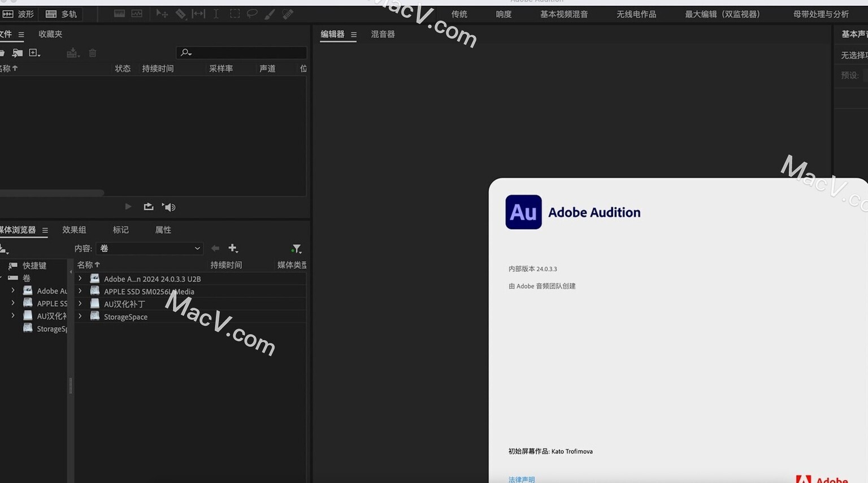Select the 传统 workspace
Image resolution: width=868 pixels, height=483 pixels.
point(459,14)
